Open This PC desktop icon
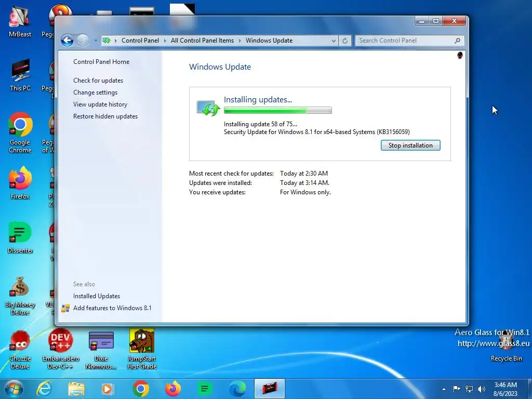This screenshot has height=399, width=532. click(20, 75)
